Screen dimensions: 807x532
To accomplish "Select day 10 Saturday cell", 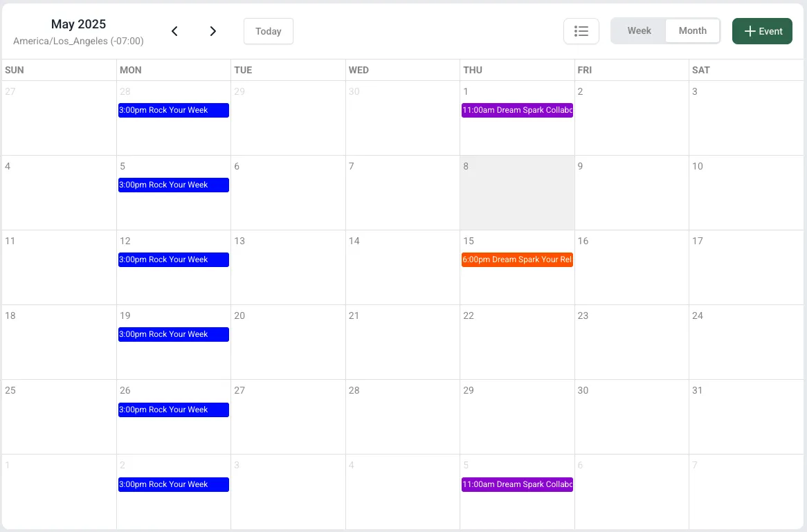I will tap(746, 193).
